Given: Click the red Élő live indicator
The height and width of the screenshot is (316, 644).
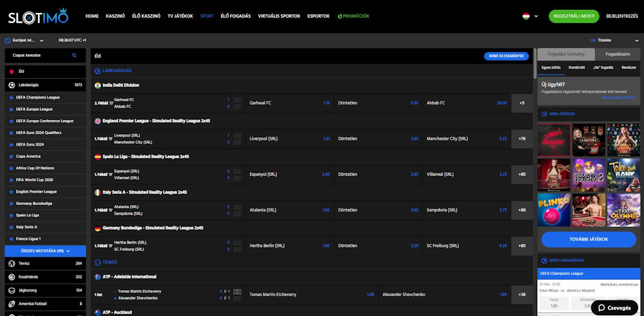Looking at the screenshot, I should pos(12,71).
